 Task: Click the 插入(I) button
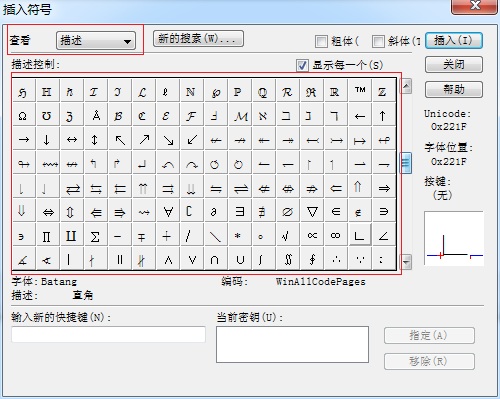(454, 41)
